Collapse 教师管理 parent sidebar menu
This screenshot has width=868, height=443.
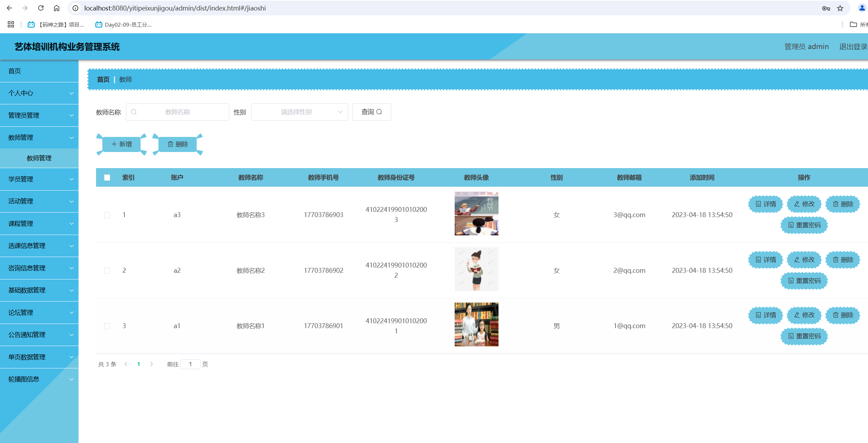point(39,138)
